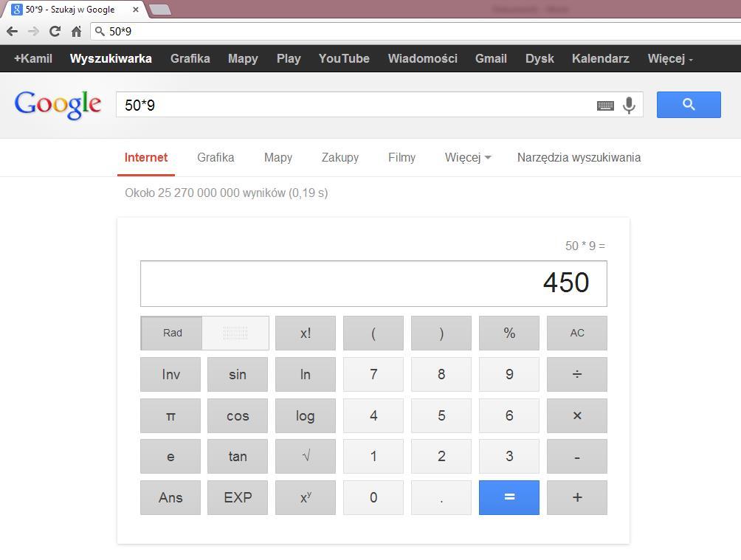This screenshot has height=560, width=741.
Task: Switch to the Mapy results tab
Action: coord(278,157)
